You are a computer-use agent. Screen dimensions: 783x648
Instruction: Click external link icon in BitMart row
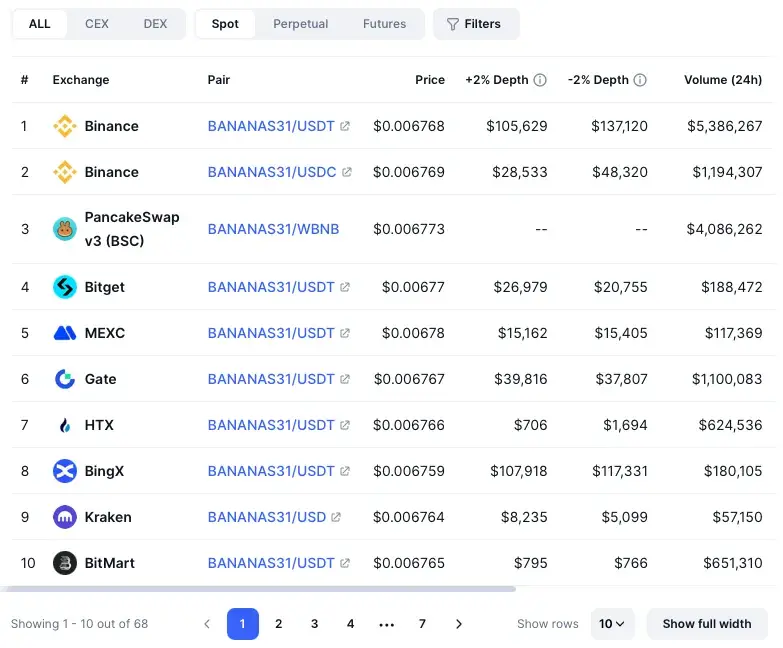coord(345,563)
